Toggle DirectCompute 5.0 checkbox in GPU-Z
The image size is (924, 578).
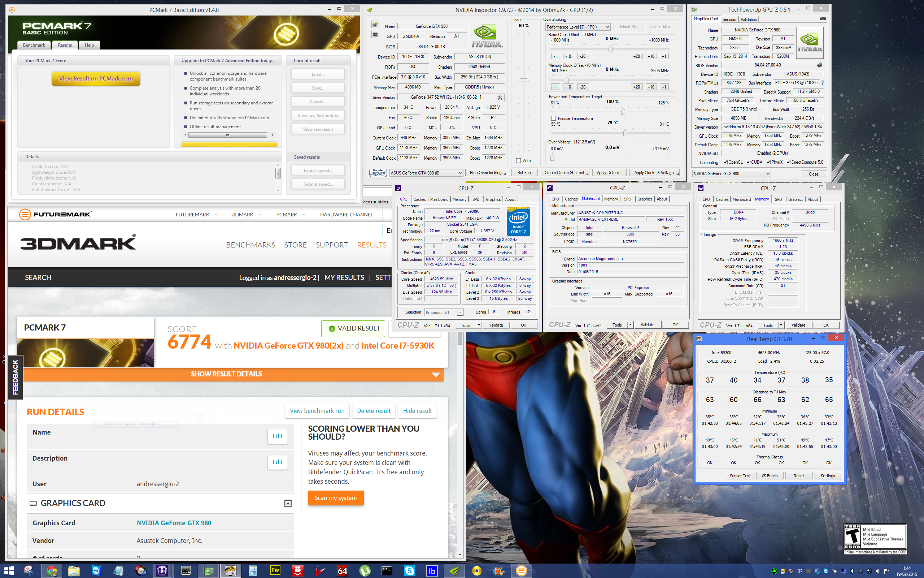pos(788,162)
